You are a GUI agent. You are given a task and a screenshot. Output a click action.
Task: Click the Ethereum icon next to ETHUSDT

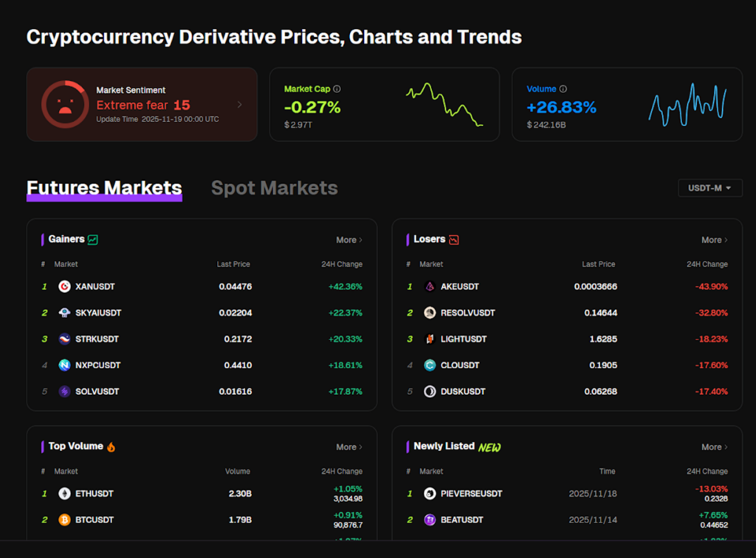63,493
